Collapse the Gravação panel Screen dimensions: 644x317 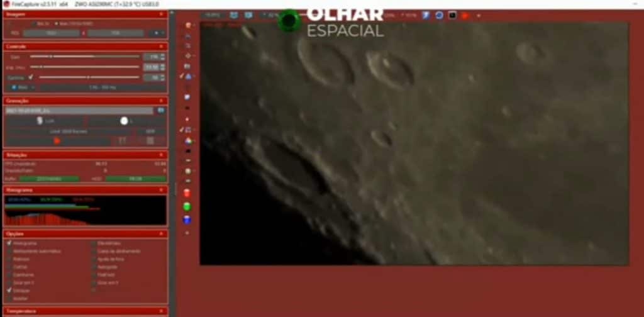tap(161, 101)
